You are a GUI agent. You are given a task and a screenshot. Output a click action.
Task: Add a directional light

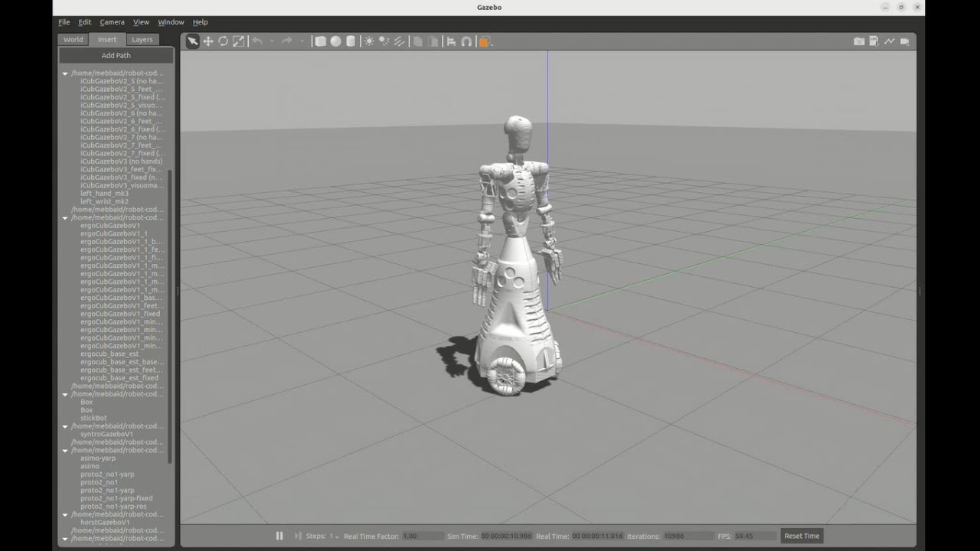(x=399, y=41)
